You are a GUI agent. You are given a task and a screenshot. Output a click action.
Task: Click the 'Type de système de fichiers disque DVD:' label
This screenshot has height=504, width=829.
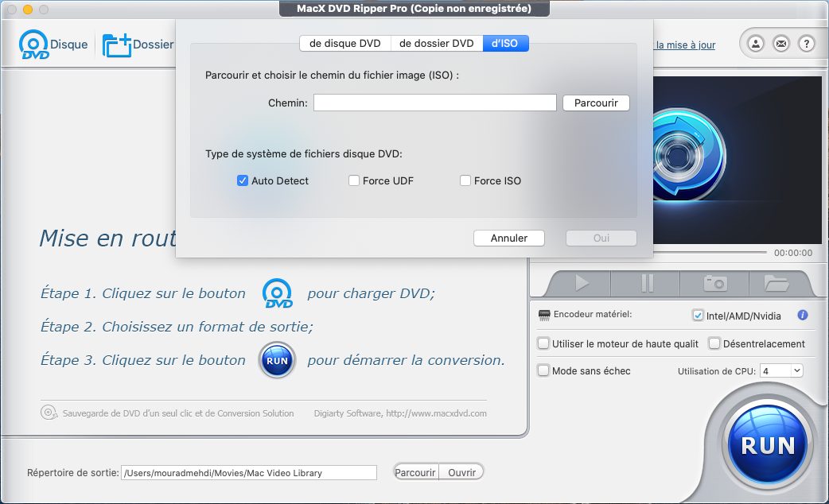303,153
